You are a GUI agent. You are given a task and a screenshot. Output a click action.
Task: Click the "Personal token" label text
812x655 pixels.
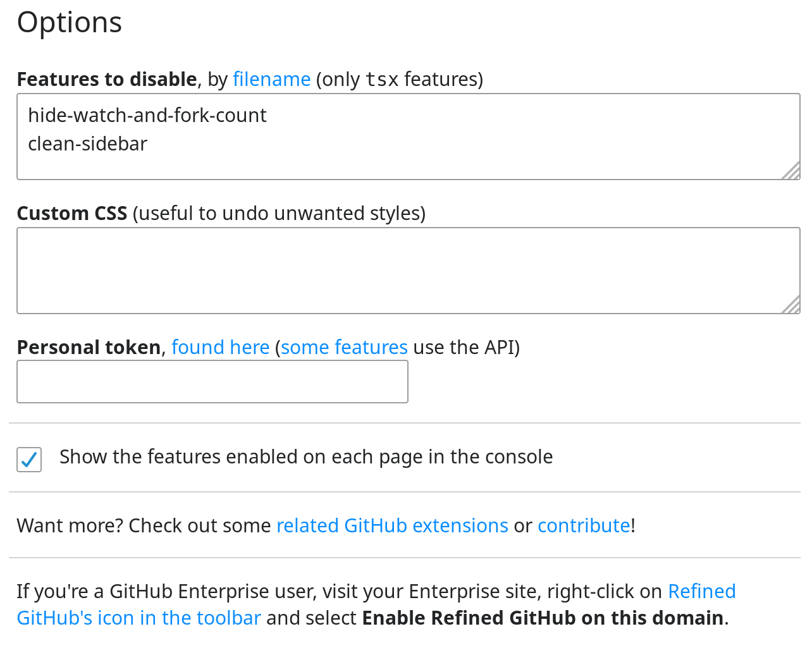(88, 346)
